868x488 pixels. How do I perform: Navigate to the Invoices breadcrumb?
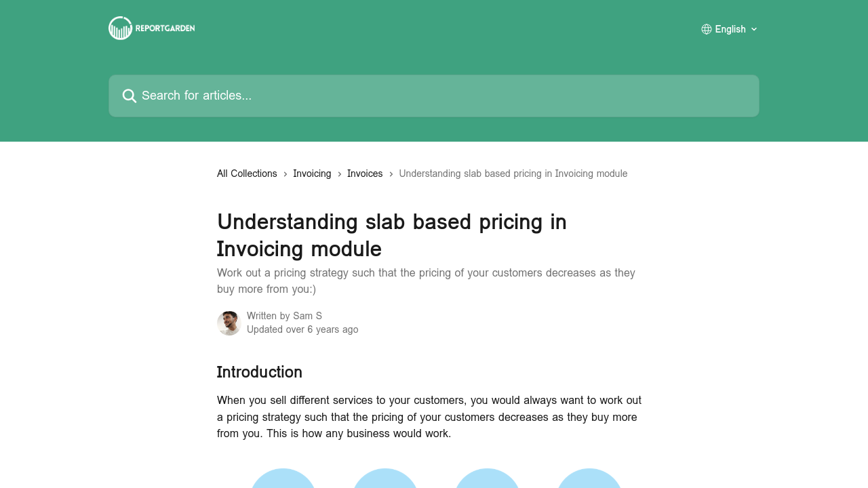(x=365, y=174)
